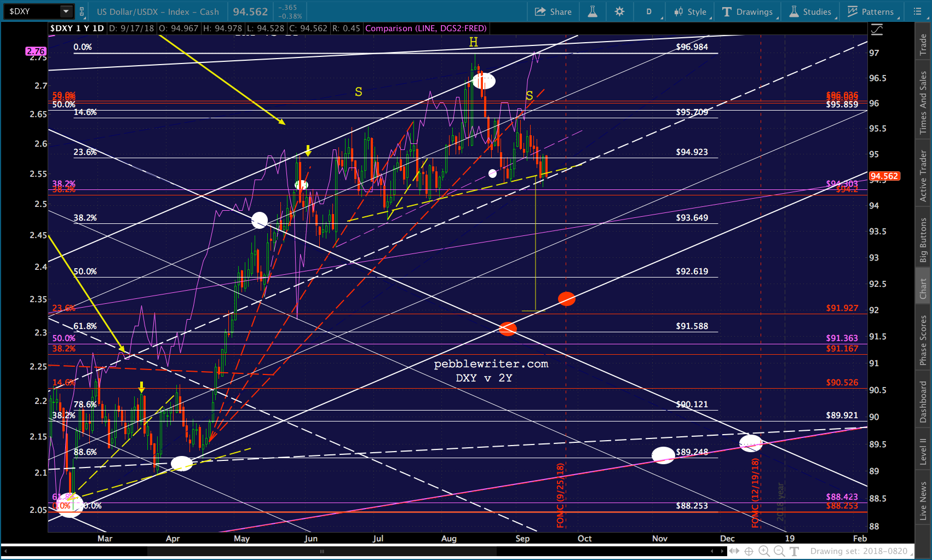This screenshot has width=932, height=560.
Task: Click small left arrow near bottom-right controls
Action: [712, 551]
